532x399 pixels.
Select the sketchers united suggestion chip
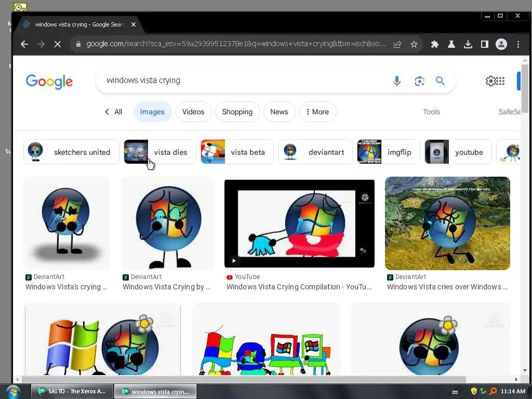point(71,152)
